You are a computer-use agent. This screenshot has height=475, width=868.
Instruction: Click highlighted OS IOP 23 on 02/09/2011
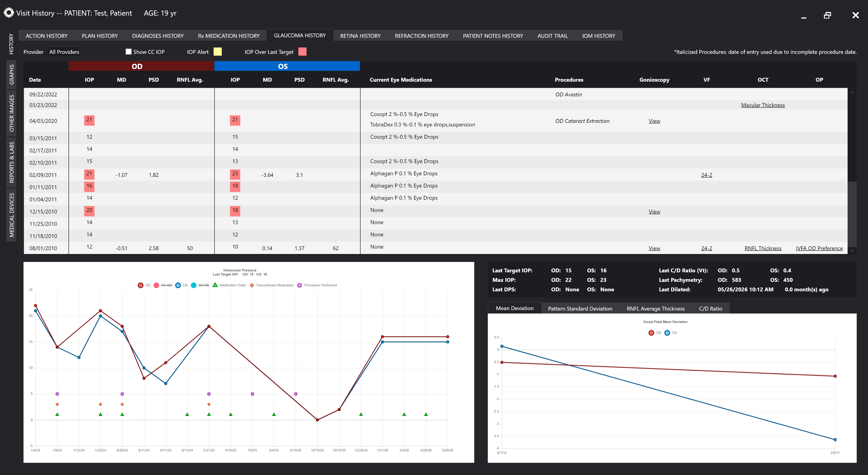[x=235, y=174]
